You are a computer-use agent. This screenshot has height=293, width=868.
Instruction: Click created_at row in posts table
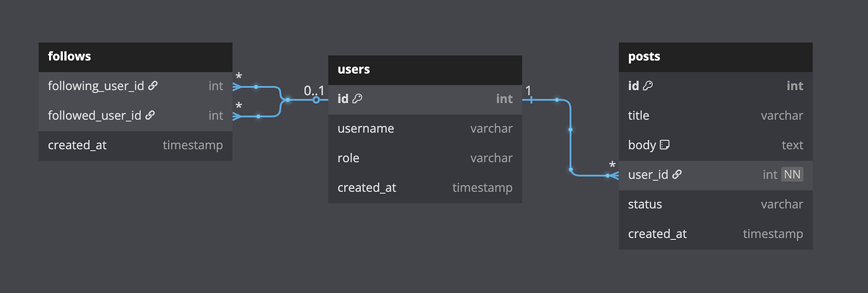point(715,234)
